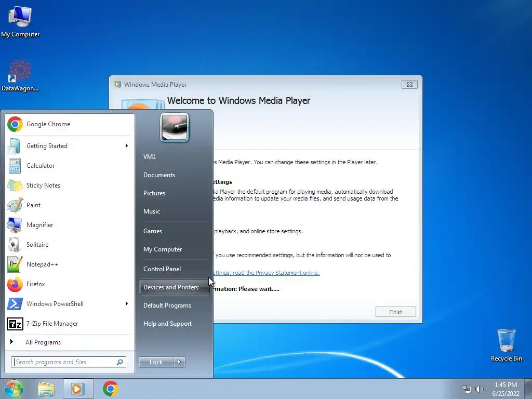532x399 pixels.
Task: Open shutdown options arrow next to Lock
Action: point(179,362)
